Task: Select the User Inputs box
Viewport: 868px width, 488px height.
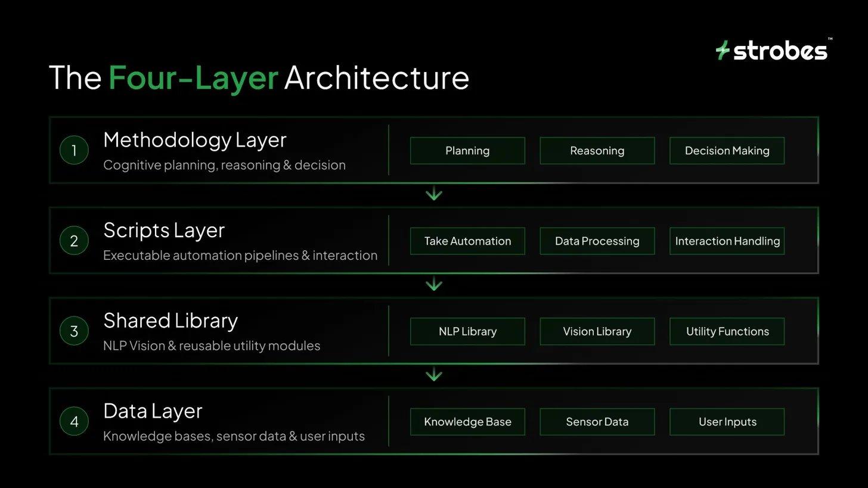Action: click(727, 422)
